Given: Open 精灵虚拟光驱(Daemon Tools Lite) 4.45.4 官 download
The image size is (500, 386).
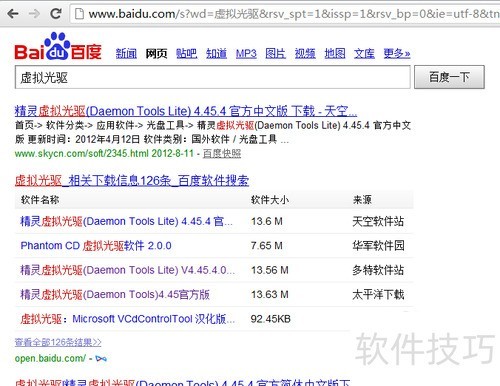Looking at the screenshot, I should pos(126,221).
